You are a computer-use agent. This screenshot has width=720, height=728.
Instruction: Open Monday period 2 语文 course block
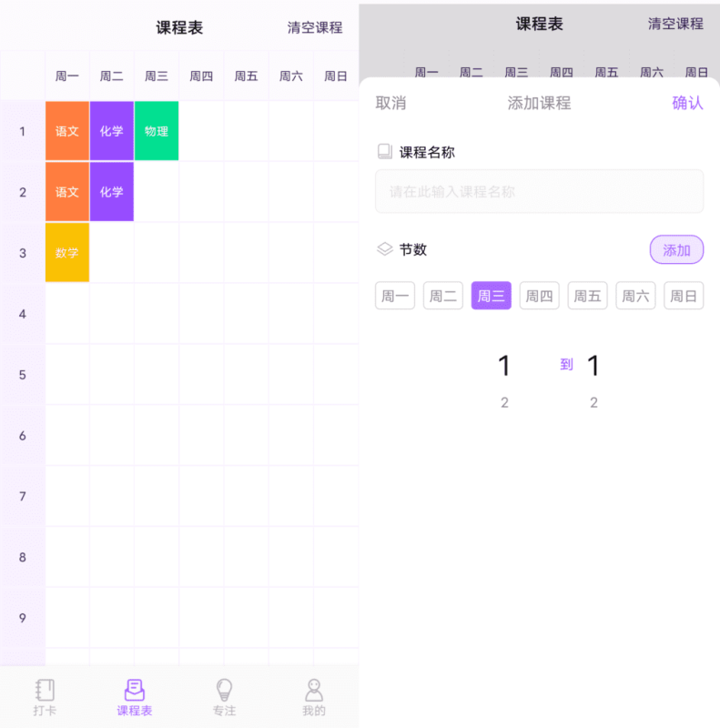pos(66,191)
